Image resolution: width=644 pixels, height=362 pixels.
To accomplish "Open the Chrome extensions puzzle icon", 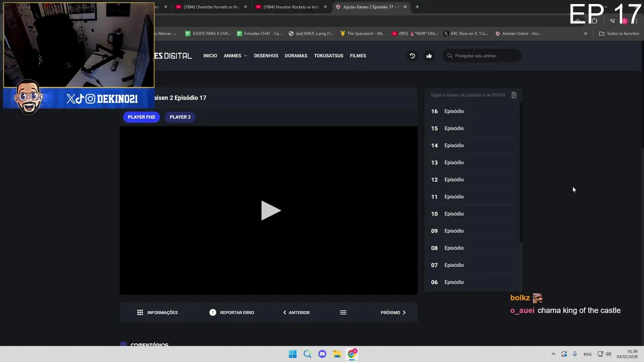I will tap(595, 21).
